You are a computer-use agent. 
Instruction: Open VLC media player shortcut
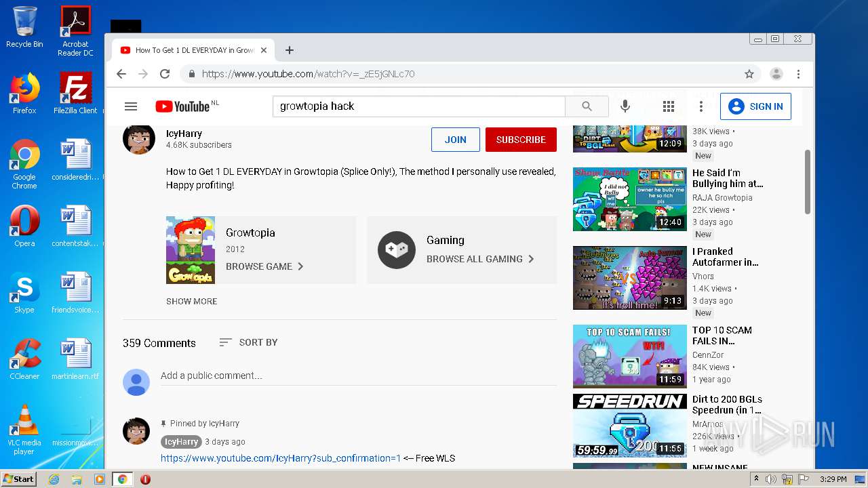(x=24, y=430)
